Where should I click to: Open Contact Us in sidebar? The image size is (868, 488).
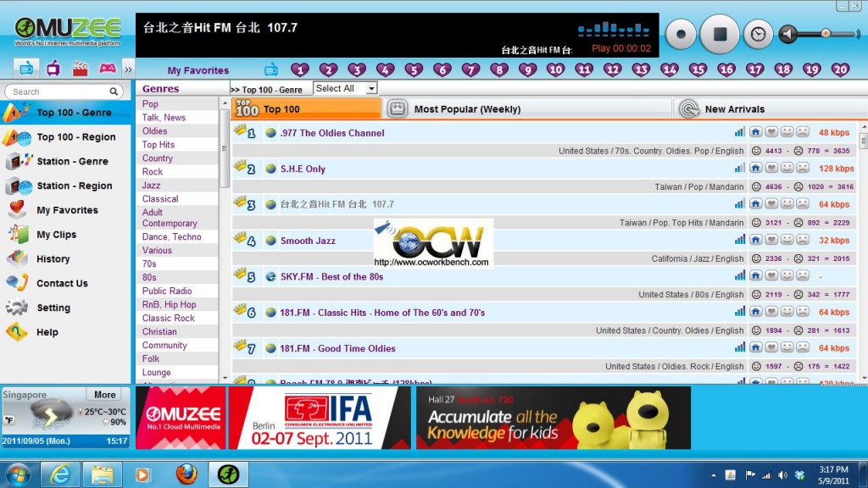(x=65, y=283)
